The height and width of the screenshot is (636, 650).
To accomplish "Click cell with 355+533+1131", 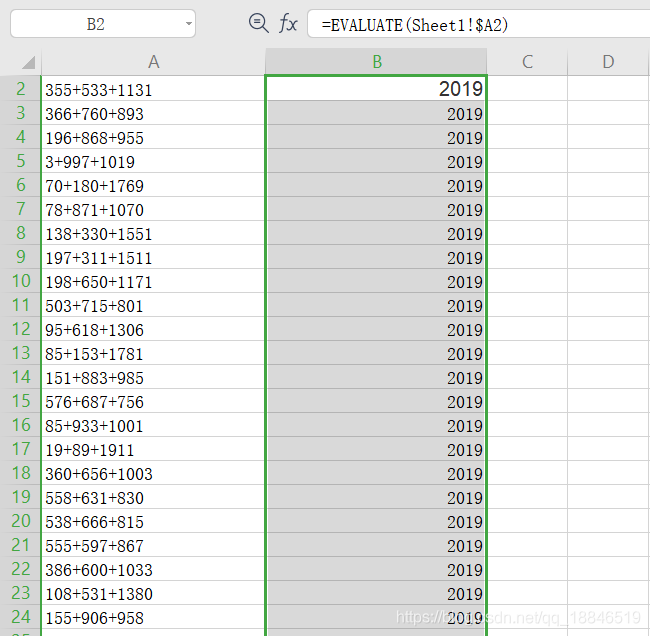I will tap(153, 89).
